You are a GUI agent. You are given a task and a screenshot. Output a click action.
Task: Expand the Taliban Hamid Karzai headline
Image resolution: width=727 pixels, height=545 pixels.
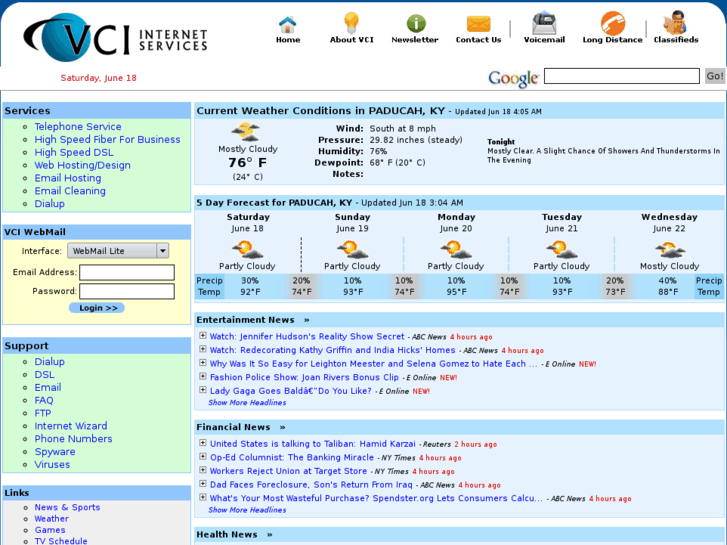pyautogui.click(x=203, y=443)
